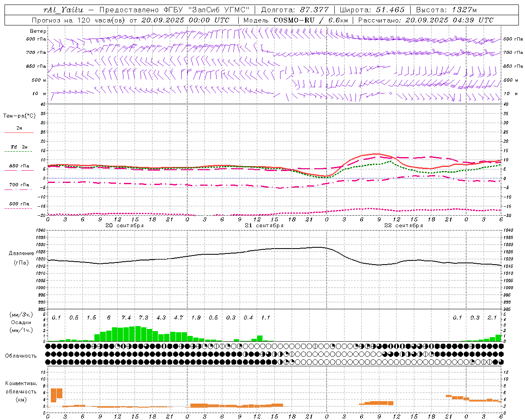
Task: Click the Давление pressure panel label
Action: (x=21, y=253)
